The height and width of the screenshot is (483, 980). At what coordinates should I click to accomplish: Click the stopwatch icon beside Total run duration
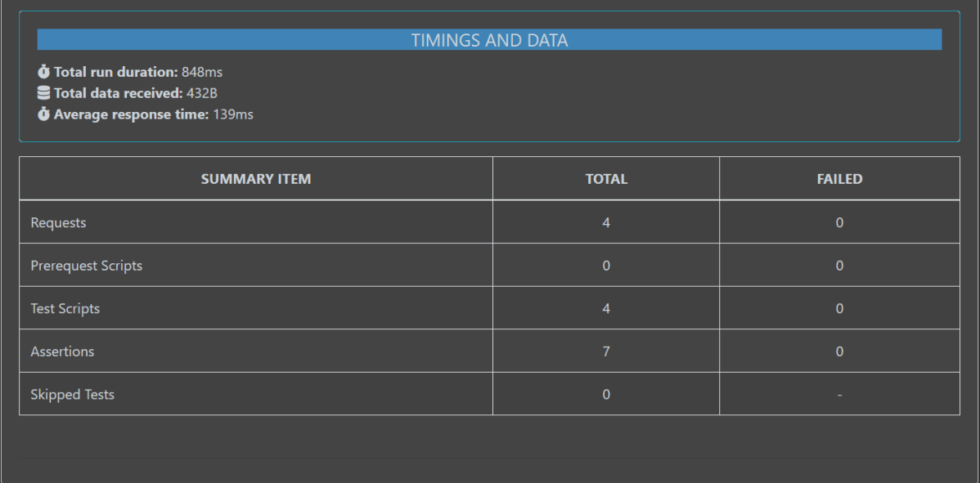(44, 72)
